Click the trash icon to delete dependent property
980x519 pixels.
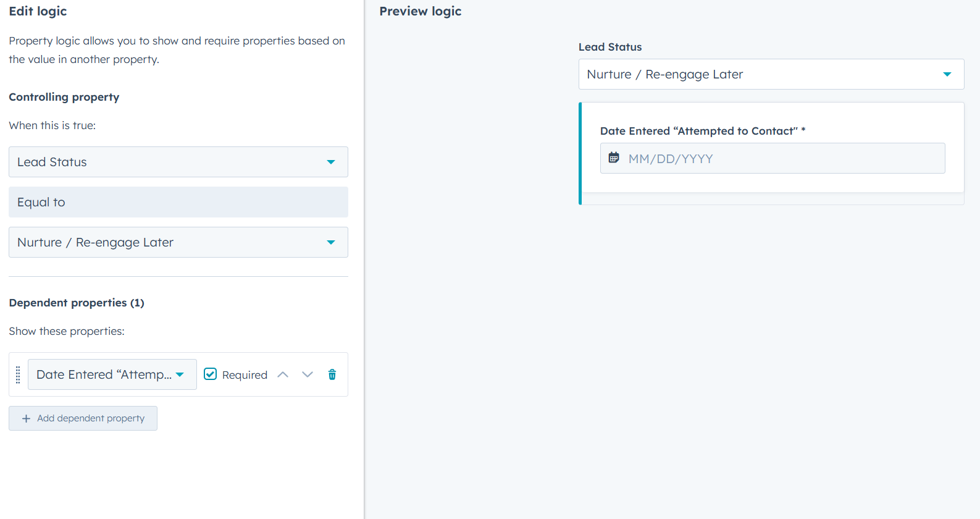click(x=332, y=374)
